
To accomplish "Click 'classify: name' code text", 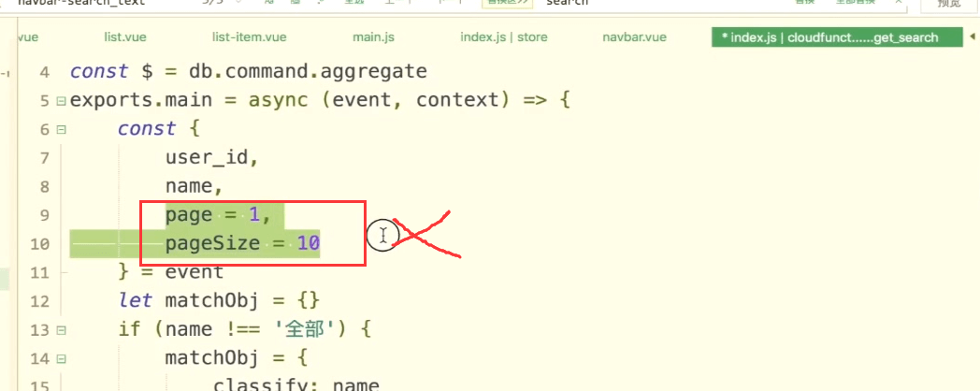I will (x=296, y=384).
